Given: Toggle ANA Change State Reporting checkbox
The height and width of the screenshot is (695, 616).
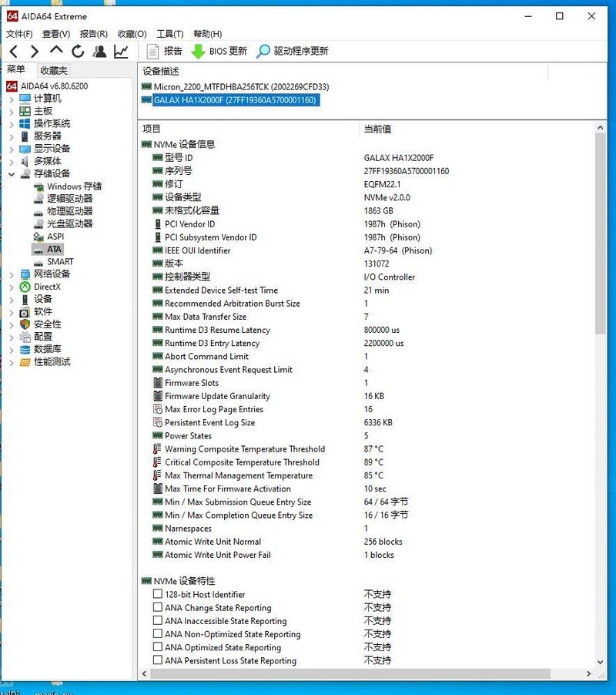Looking at the screenshot, I should coord(158,608).
